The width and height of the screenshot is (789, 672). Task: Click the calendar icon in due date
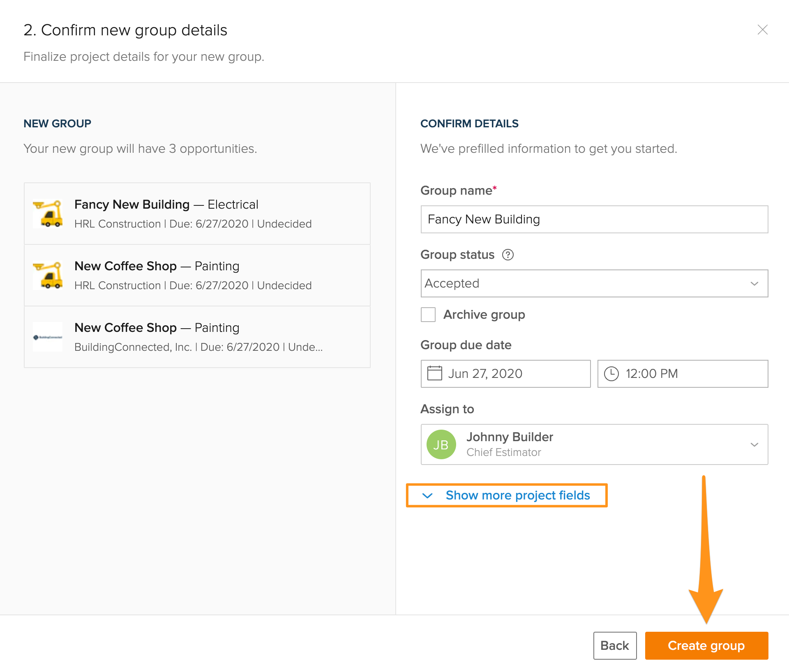tap(434, 373)
